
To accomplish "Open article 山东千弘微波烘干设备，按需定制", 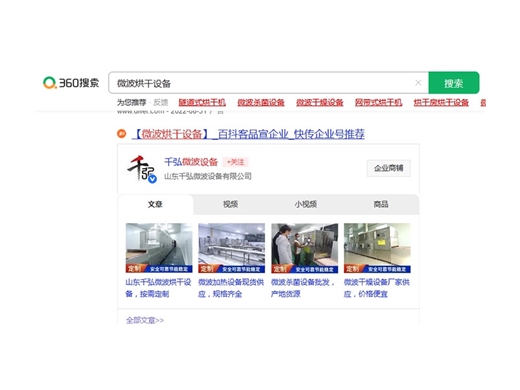I will coord(158,288).
